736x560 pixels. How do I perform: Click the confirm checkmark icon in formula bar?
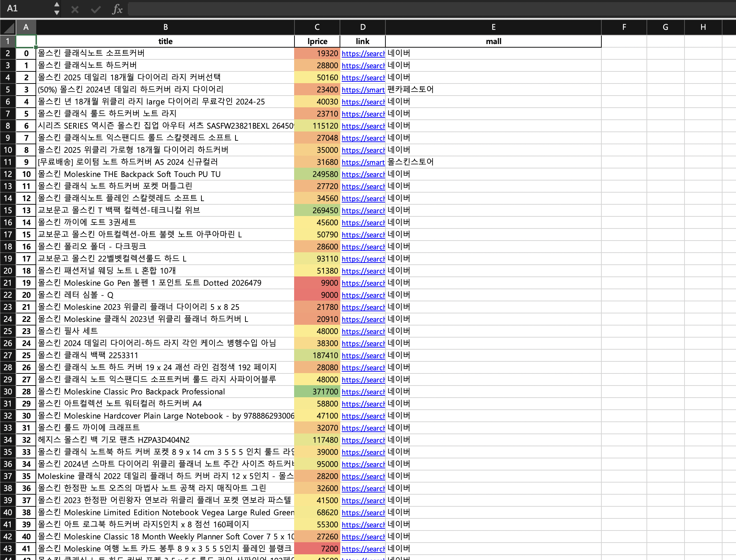[x=96, y=9]
